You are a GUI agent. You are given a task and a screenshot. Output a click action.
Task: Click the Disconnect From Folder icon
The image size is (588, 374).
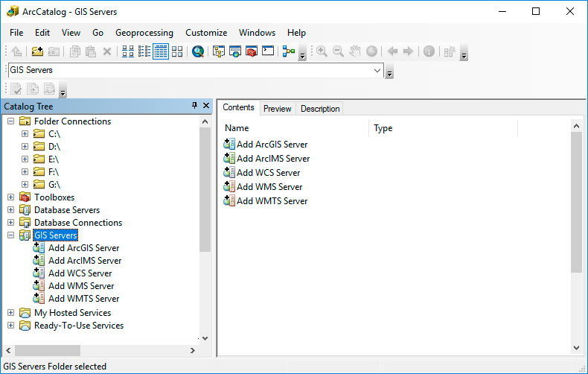(x=54, y=51)
